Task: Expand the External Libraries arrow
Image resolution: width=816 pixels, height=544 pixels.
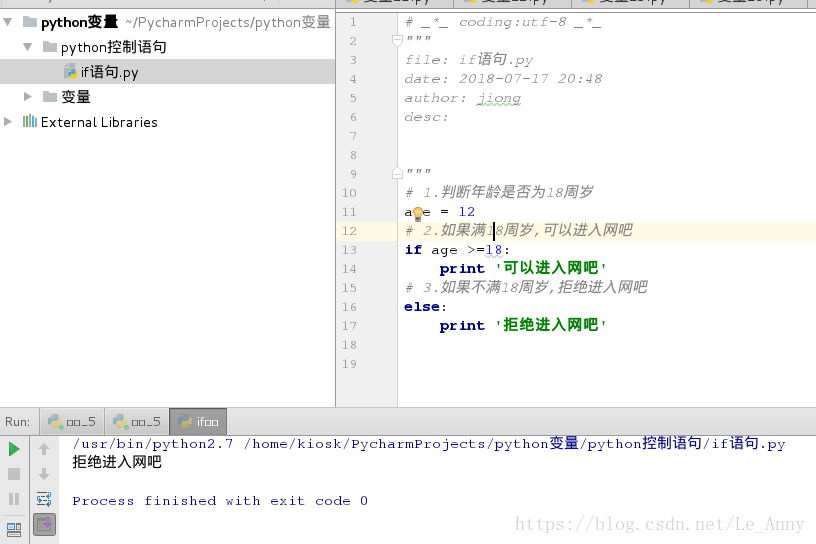Action: point(8,121)
